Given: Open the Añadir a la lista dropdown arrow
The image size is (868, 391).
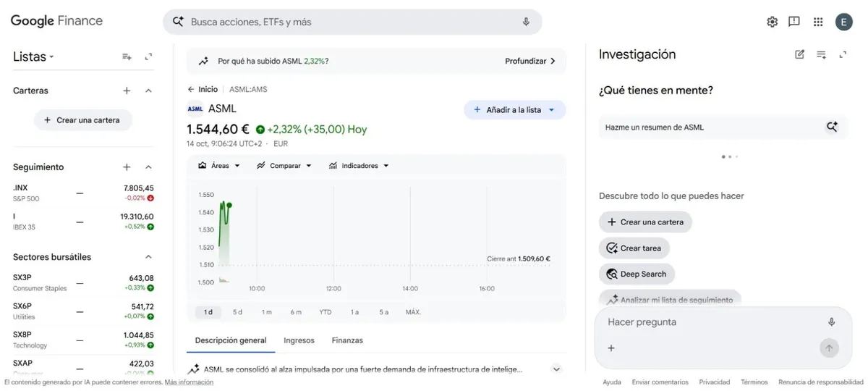Looking at the screenshot, I should [552, 110].
